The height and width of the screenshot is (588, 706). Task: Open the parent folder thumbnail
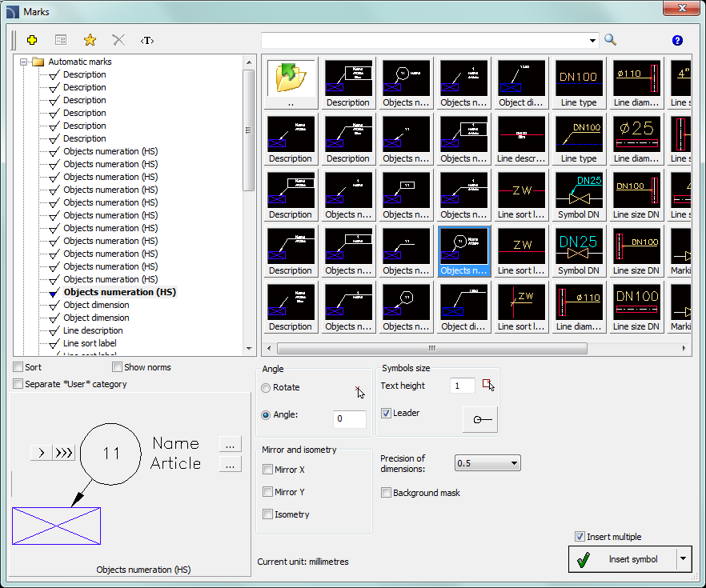pyautogui.click(x=291, y=78)
